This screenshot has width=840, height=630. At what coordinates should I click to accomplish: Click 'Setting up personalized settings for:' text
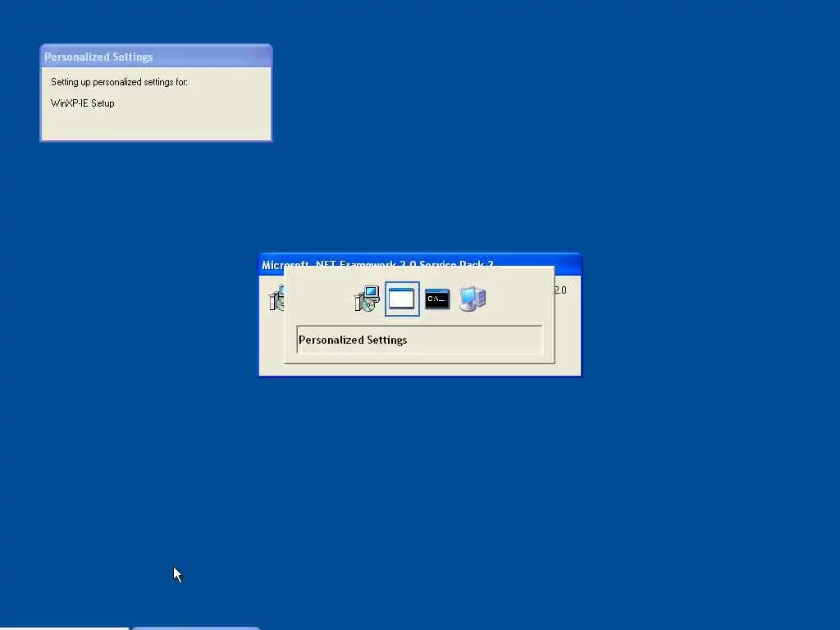[x=119, y=82]
